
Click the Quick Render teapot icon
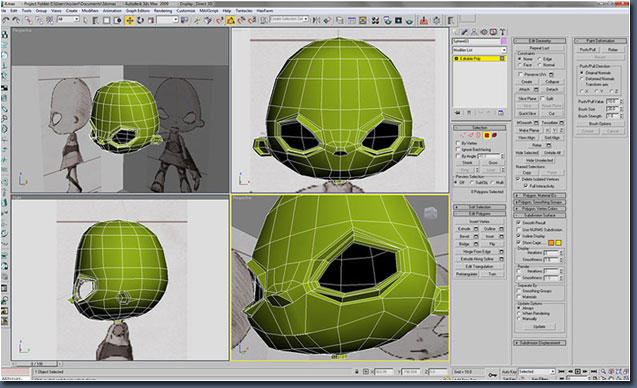(x=409, y=20)
